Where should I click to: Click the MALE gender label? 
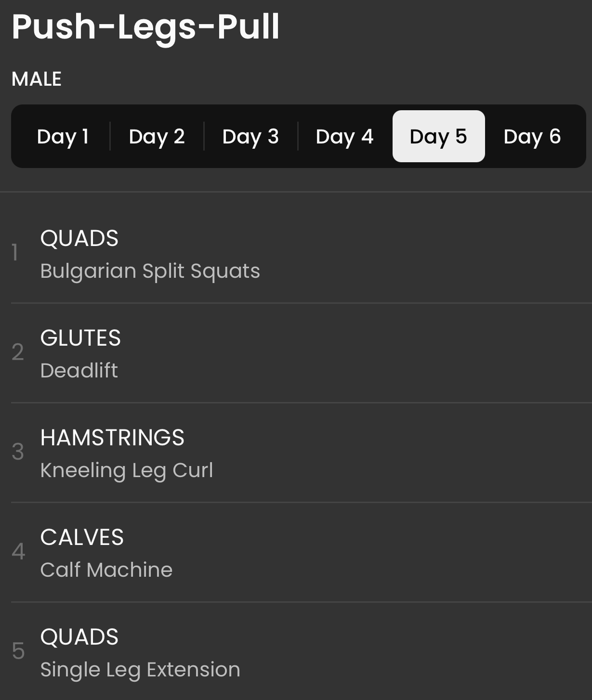point(37,79)
